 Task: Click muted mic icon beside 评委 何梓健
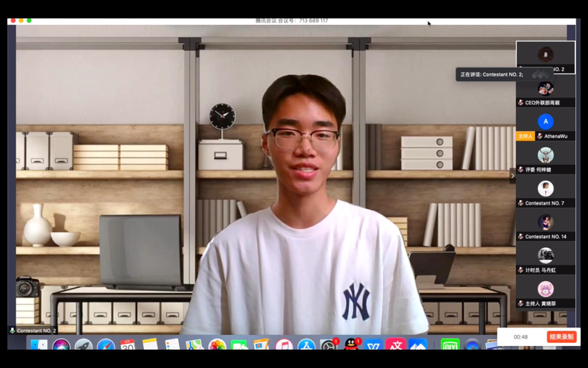pyautogui.click(x=520, y=169)
